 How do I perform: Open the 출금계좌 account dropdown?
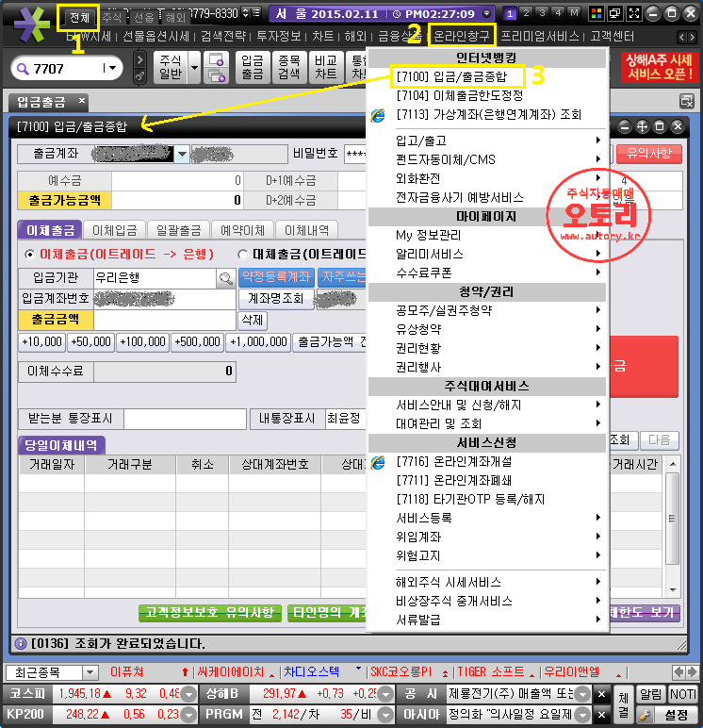[x=182, y=154]
